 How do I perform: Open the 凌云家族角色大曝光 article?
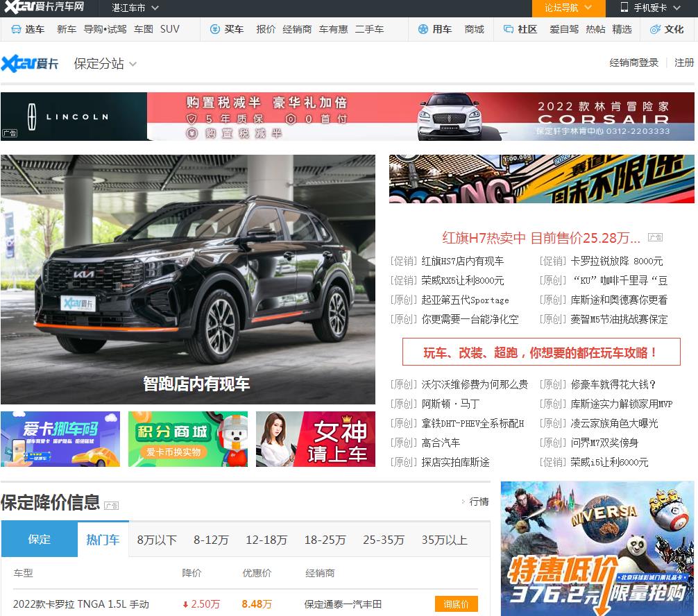click(614, 423)
